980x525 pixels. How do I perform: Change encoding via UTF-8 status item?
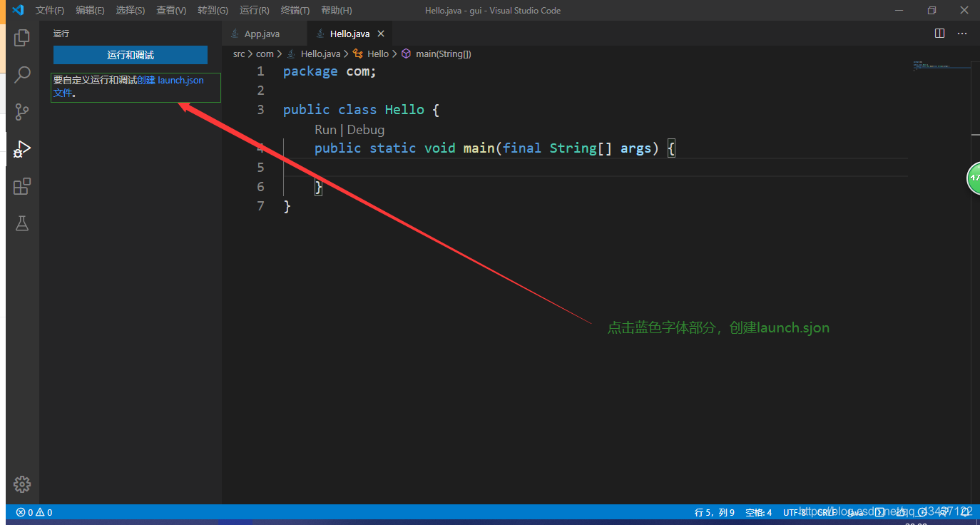point(795,512)
